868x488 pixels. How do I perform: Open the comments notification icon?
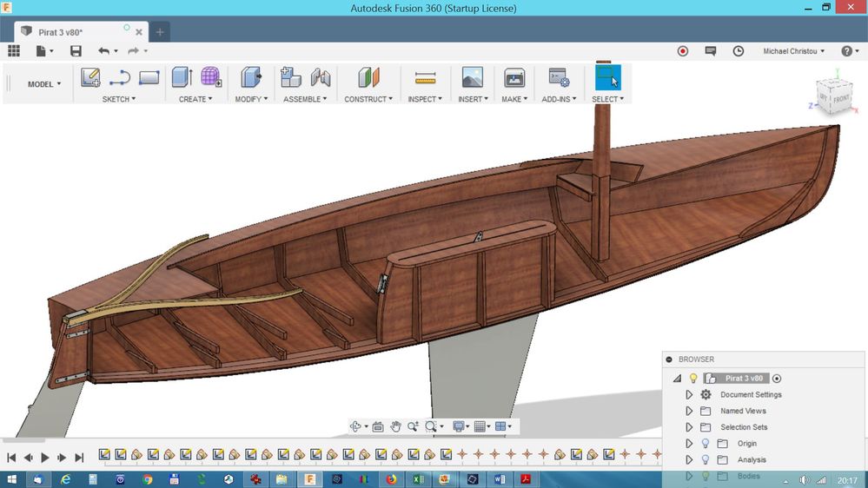710,51
